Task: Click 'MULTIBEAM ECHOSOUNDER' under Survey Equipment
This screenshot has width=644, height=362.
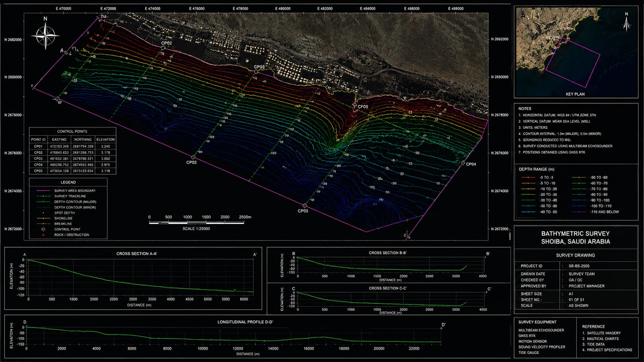Action: pyautogui.click(x=541, y=330)
